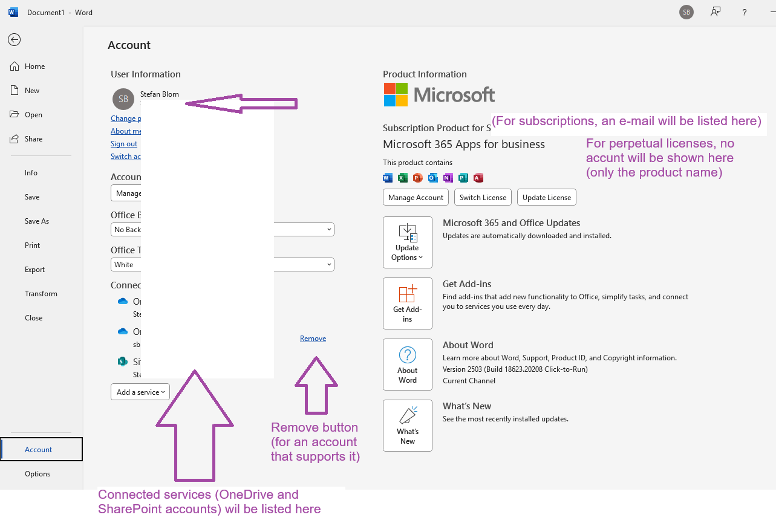This screenshot has width=776, height=532.
Task: Click the Word app icon in title bar
Action: pos(13,12)
